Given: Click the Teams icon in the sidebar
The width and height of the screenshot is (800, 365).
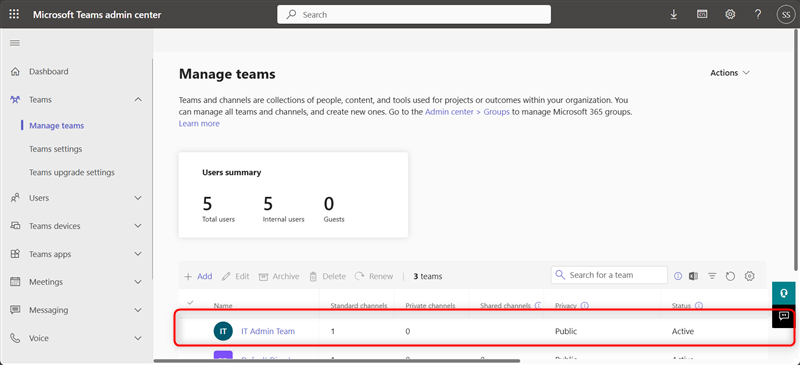Looking at the screenshot, I should 15,100.
